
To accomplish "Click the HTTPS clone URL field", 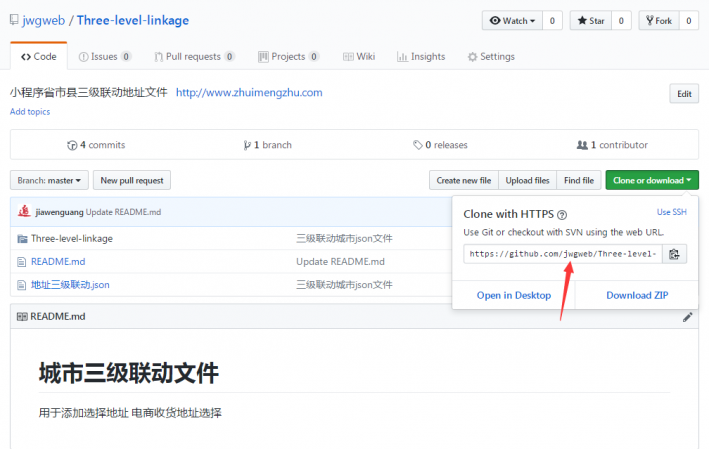I will pyautogui.click(x=563, y=254).
